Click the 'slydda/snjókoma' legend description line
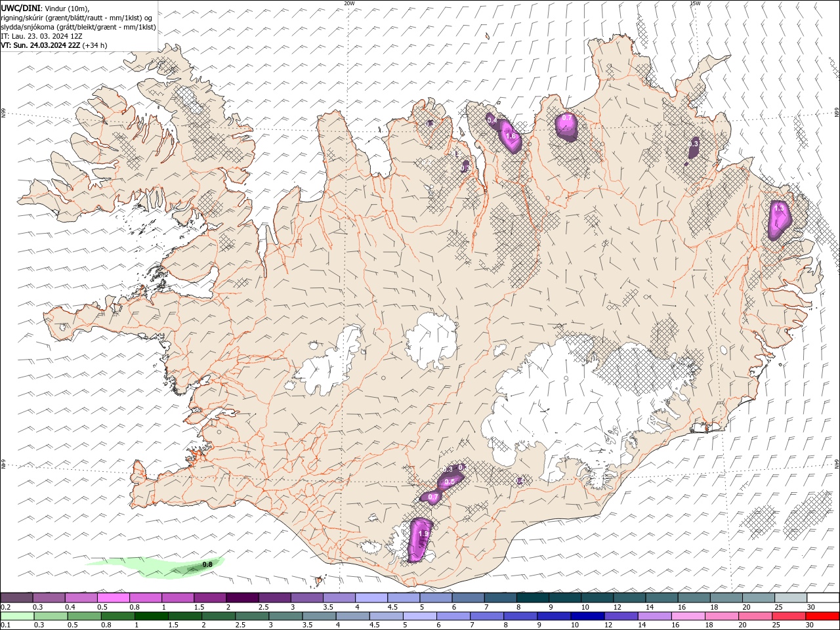 coord(79,27)
